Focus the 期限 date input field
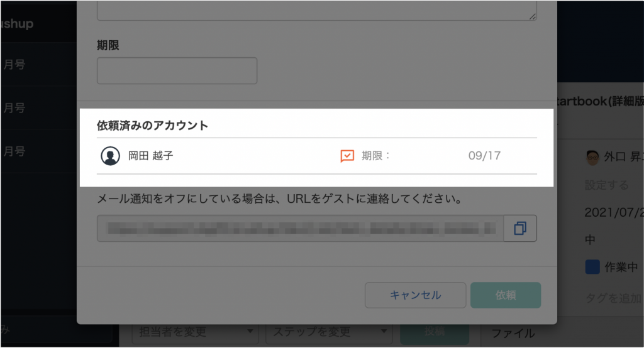The height and width of the screenshot is (348, 644). click(177, 70)
